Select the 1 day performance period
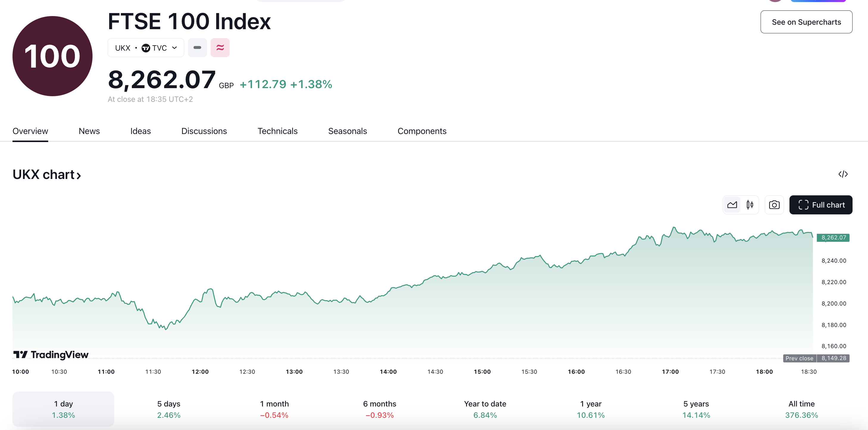The width and height of the screenshot is (868, 430). (63, 409)
